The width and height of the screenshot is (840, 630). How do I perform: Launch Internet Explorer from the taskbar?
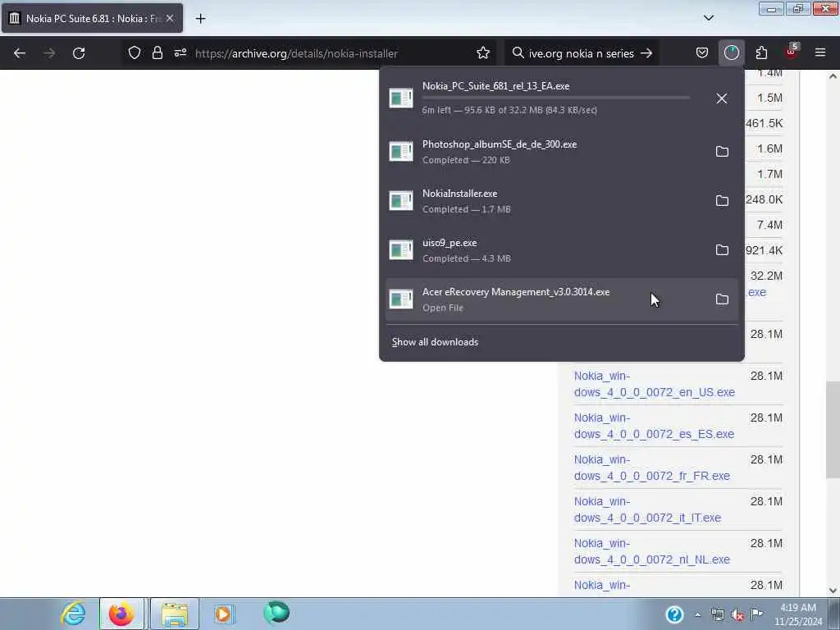click(73, 614)
